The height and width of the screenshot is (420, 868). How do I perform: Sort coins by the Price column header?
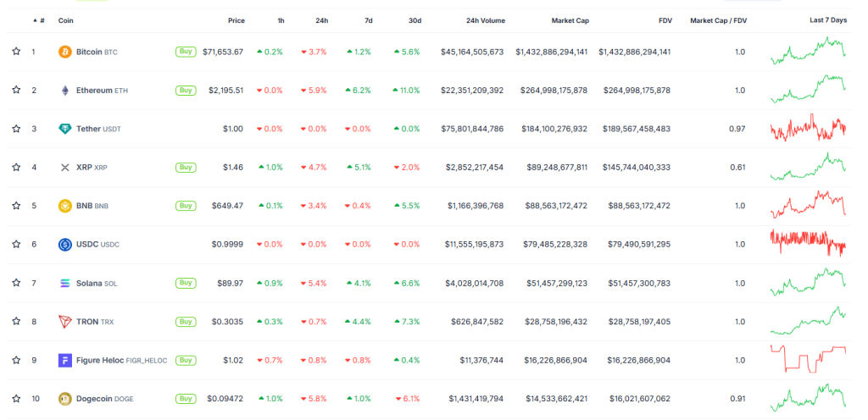[236, 19]
